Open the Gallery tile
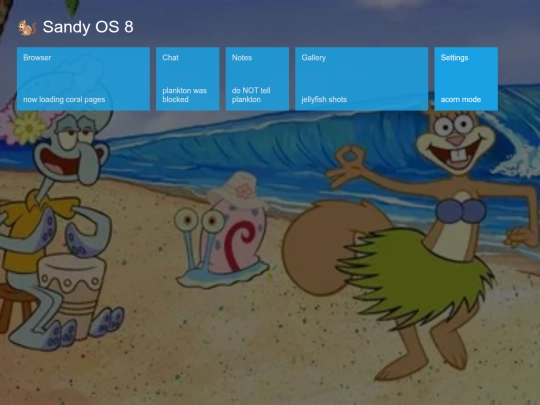 tap(362, 79)
